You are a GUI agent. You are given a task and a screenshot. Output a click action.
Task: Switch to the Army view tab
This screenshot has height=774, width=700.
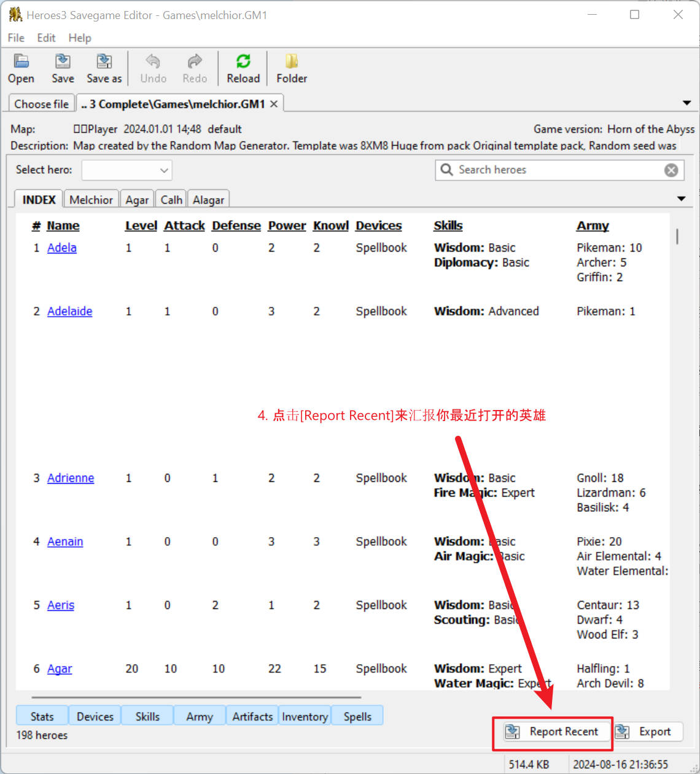[200, 716]
